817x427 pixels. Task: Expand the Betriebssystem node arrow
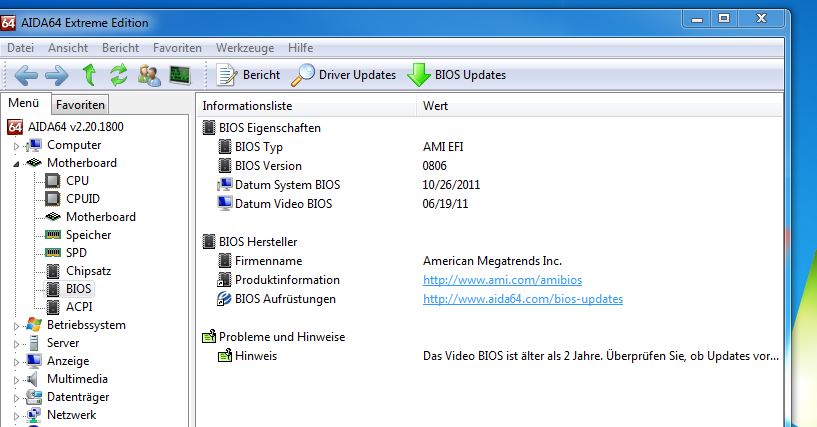point(16,326)
